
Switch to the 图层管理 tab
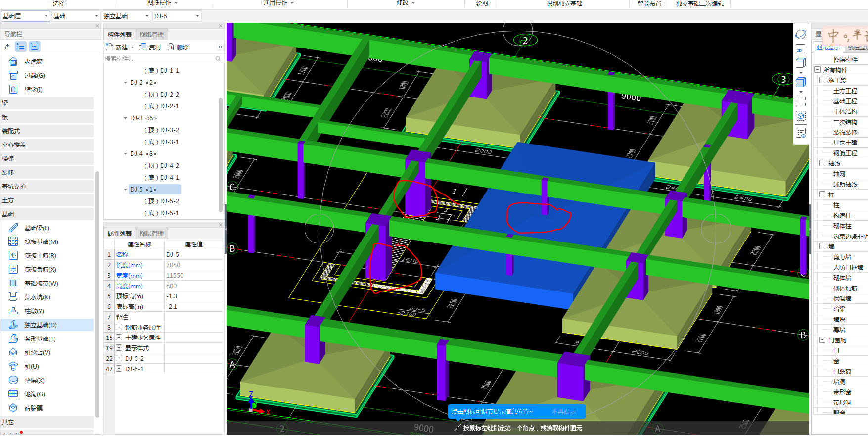(152, 233)
